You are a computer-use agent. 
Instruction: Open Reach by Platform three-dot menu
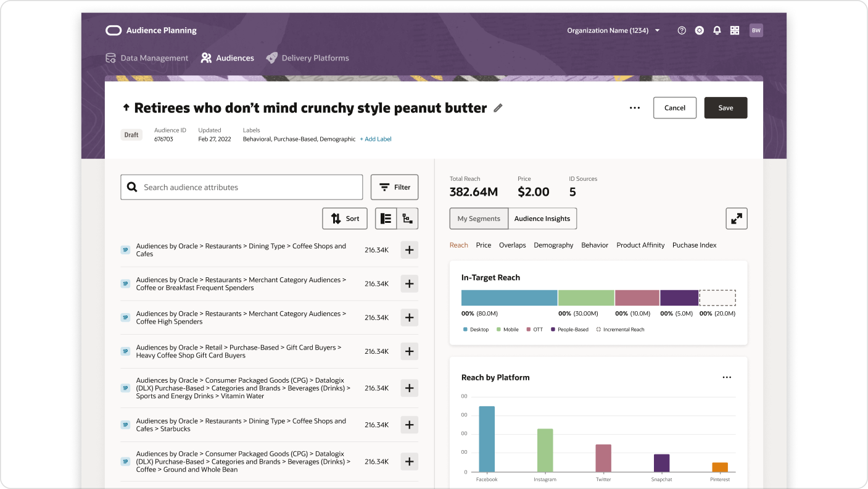727,377
